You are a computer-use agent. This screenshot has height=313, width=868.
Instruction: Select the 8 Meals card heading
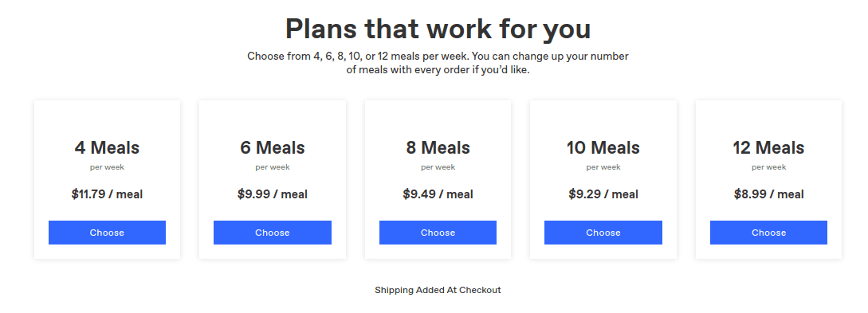coord(438,147)
